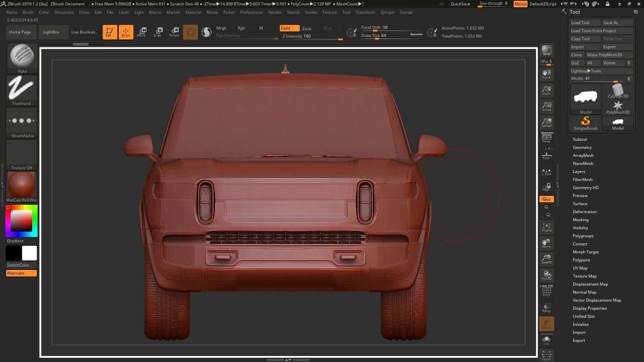Activate the Move mode icon in top toolbar
Viewport: 644px width, 362px height.
[x=142, y=32]
